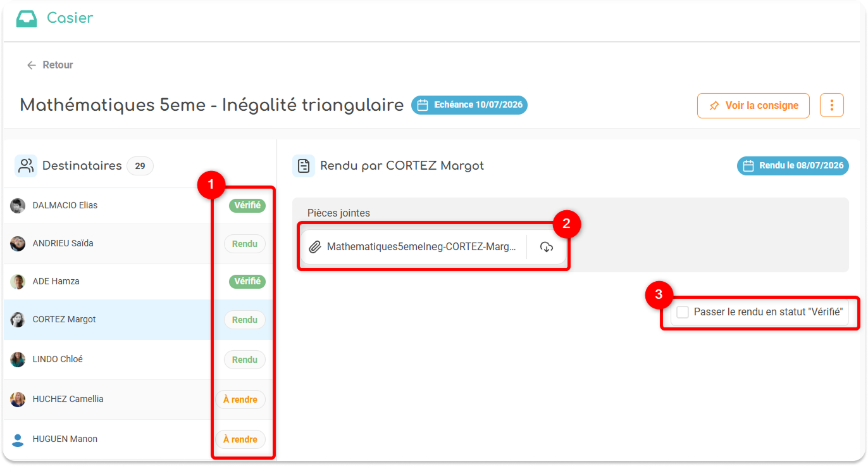This screenshot has height=466, width=868.
Task: Click the document icon beside Rendu par
Action: (304, 166)
